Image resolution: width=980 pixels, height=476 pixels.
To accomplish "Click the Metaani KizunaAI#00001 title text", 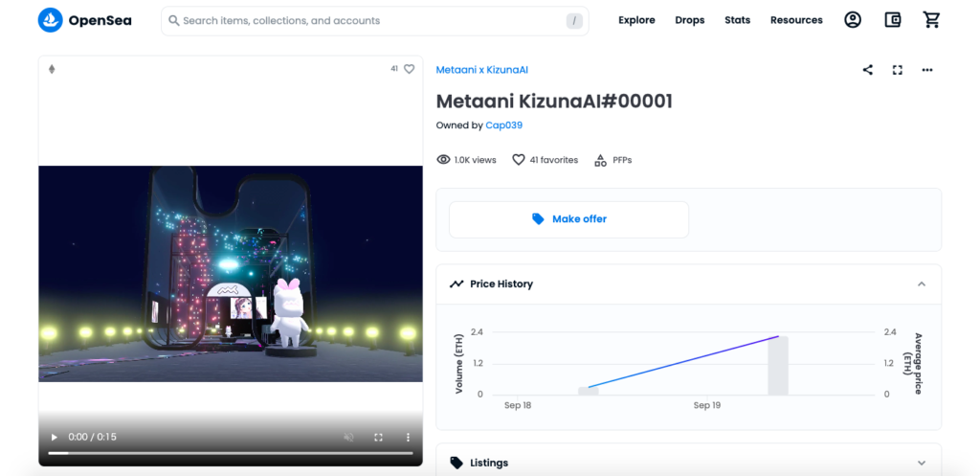I will click(x=554, y=102).
